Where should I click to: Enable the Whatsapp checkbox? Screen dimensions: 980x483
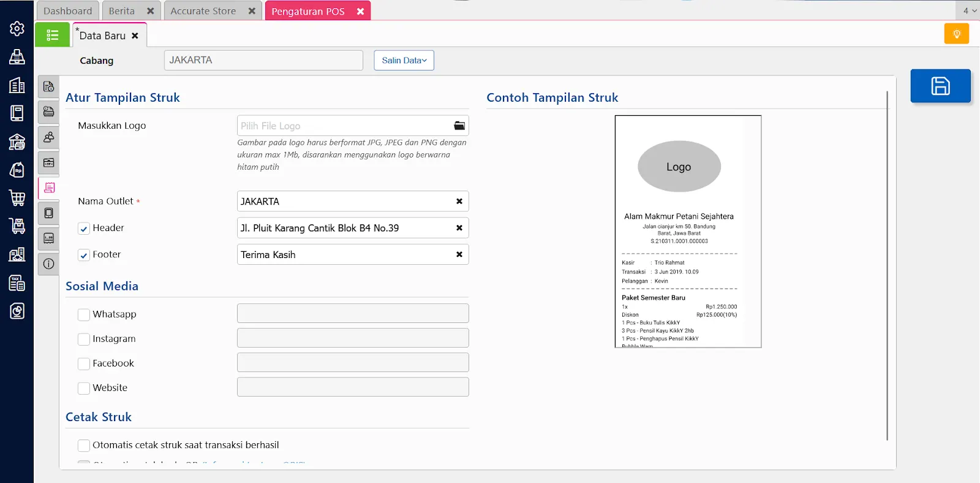(84, 314)
